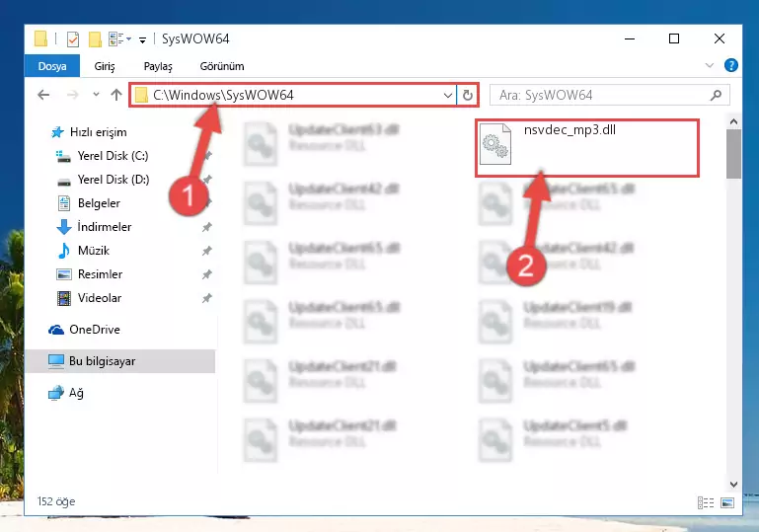Maximize the SysWOW64 window
Screen dimensions: 759x532
pos(674,38)
